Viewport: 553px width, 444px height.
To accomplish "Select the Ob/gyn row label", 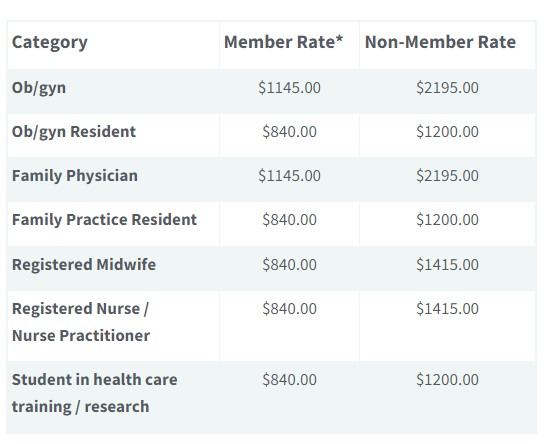I will (39, 88).
